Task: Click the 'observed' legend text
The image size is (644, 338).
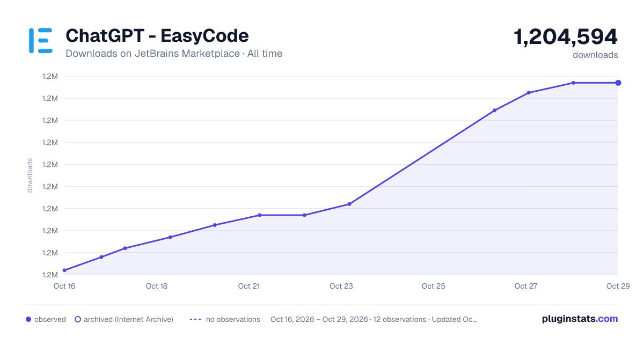Action: (x=50, y=319)
